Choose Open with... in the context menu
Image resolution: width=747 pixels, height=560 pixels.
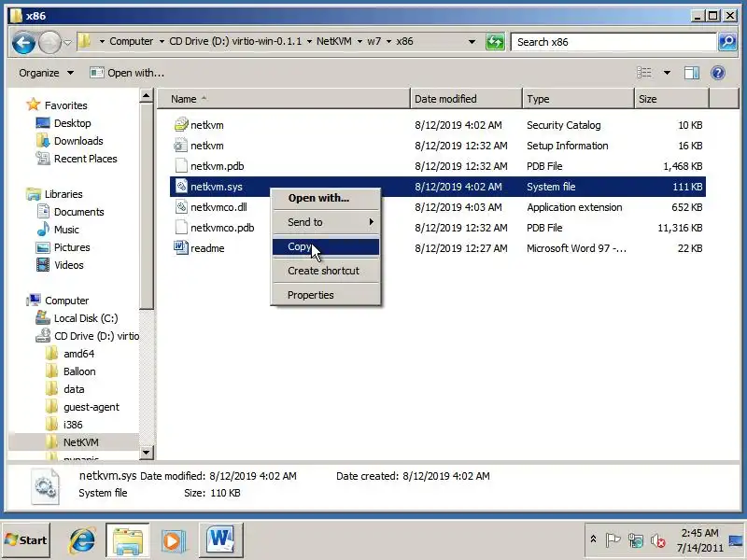coord(326,198)
